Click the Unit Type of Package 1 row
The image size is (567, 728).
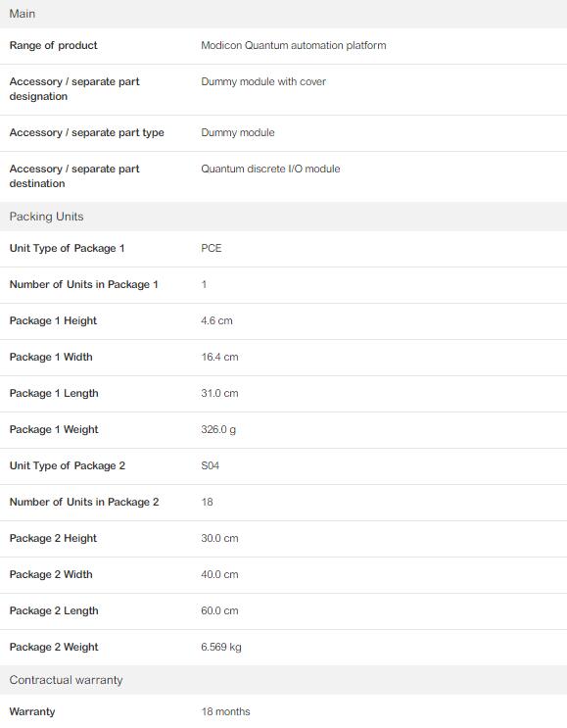[284, 249]
